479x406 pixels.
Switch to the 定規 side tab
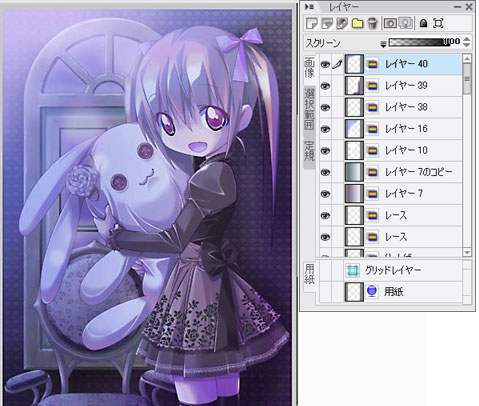click(x=309, y=150)
